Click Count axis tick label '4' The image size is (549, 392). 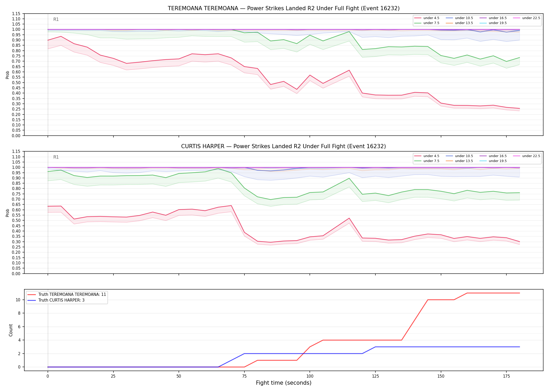click(x=19, y=340)
